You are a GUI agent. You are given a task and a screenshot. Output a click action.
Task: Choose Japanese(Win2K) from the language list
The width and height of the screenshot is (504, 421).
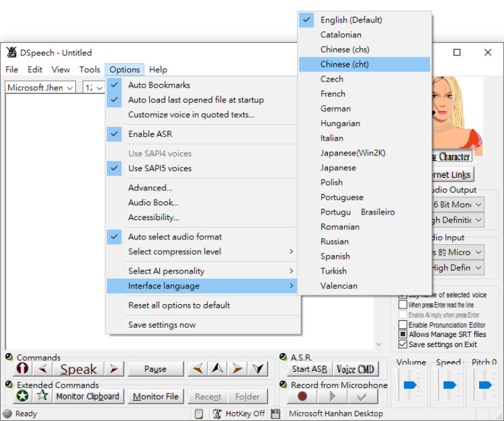point(365,153)
